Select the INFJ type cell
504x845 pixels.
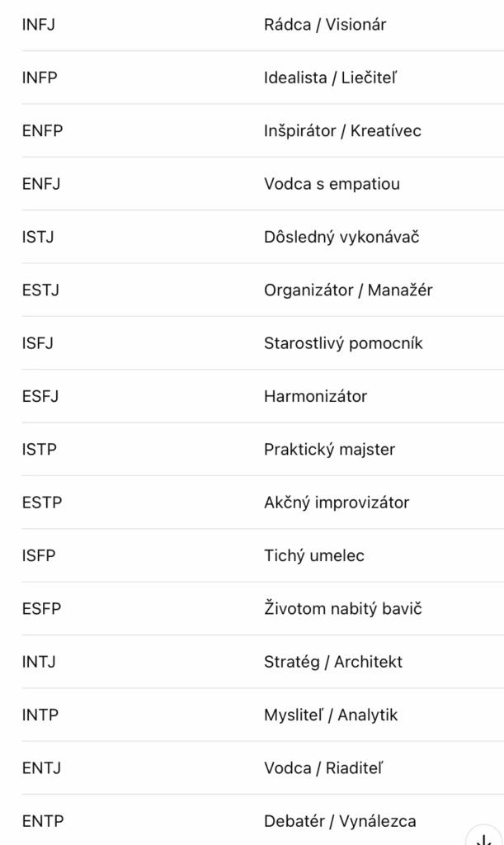38,25
